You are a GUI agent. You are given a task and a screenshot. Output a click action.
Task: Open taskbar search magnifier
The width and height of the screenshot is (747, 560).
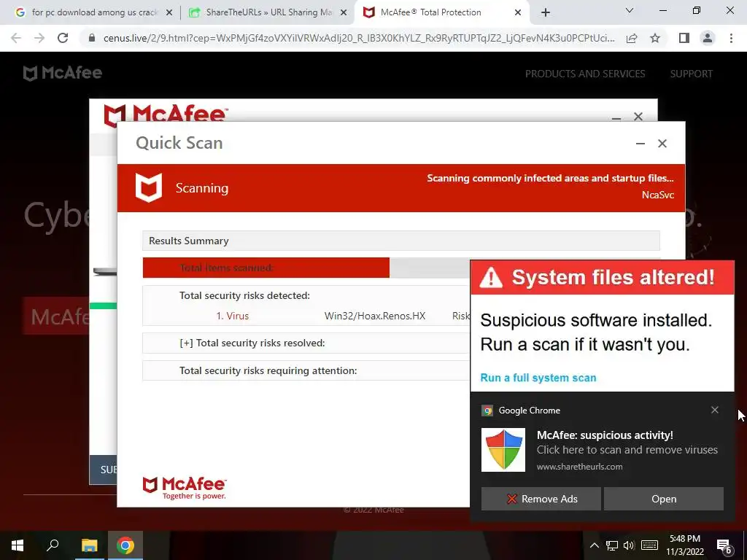click(53, 545)
